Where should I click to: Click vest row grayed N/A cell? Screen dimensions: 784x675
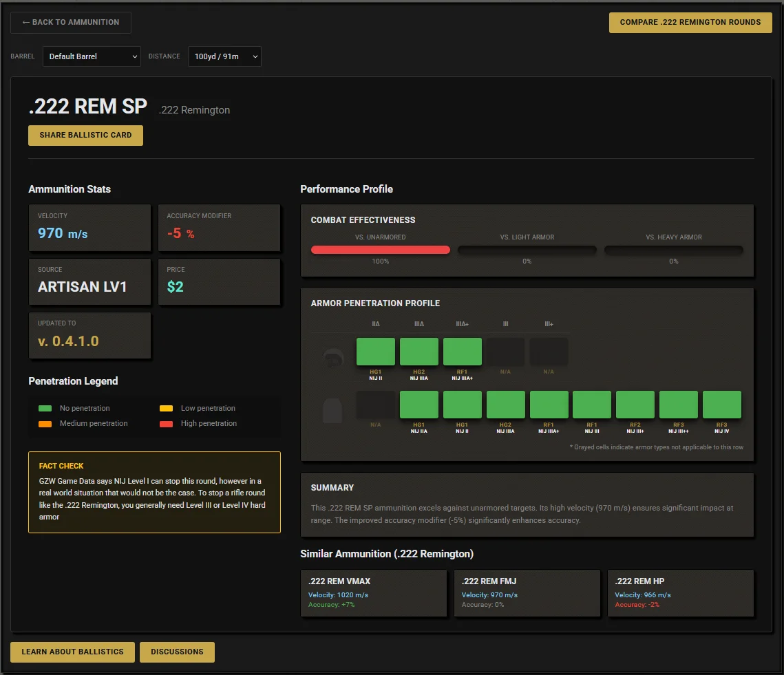376,405
